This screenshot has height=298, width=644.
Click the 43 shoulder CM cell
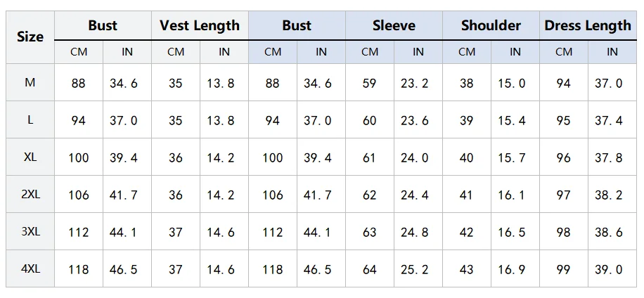[x=467, y=269]
